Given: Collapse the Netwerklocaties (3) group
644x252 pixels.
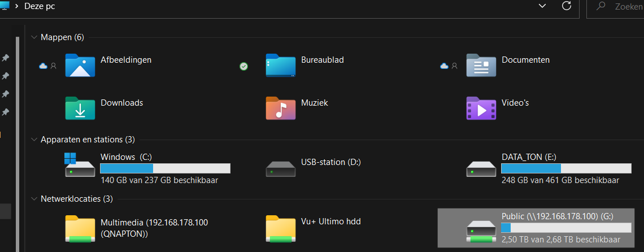Looking at the screenshot, I should coord(34,199).
